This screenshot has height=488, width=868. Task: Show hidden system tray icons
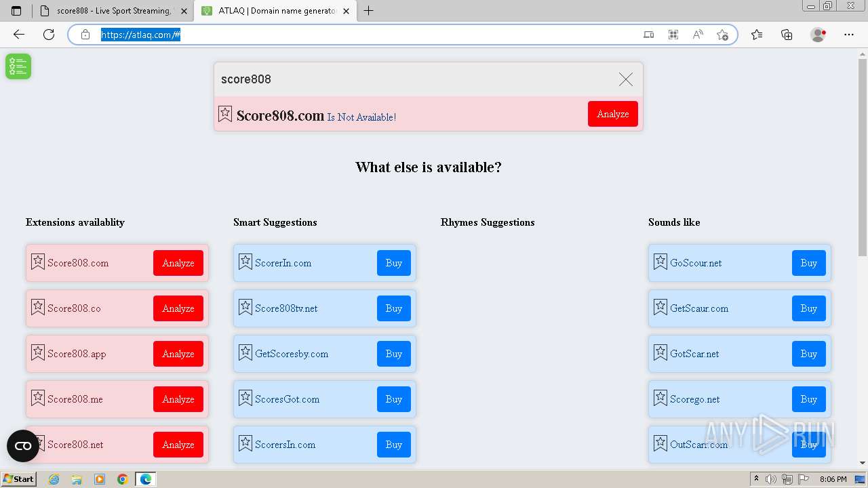[756, 479]
